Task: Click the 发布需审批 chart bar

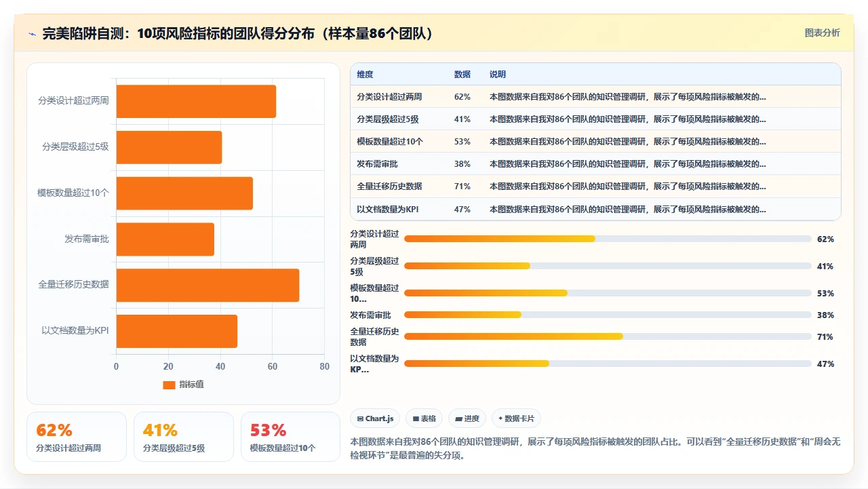Action: point(165,239)
